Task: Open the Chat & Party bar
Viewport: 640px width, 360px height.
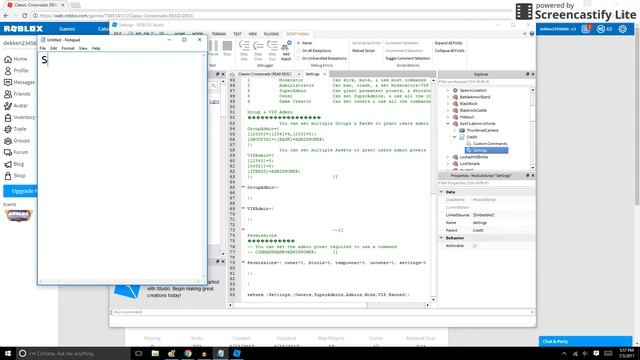Action: pos(585,341)
